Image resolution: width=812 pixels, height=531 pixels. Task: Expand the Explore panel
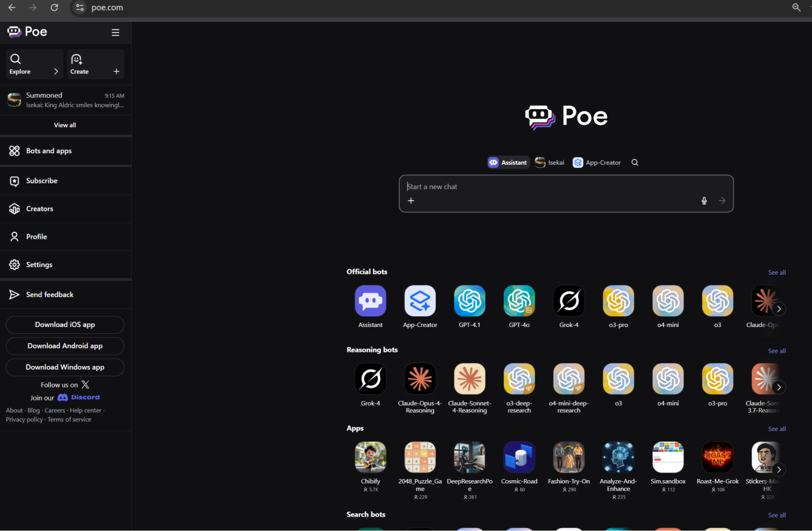click(34, 64)
